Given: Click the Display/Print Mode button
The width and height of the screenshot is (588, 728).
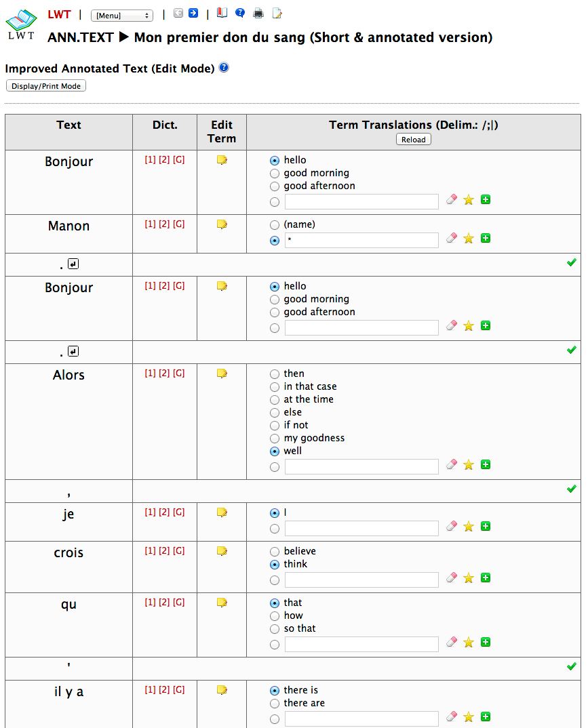Looking at the screenshot, I should tap(46, 86).
